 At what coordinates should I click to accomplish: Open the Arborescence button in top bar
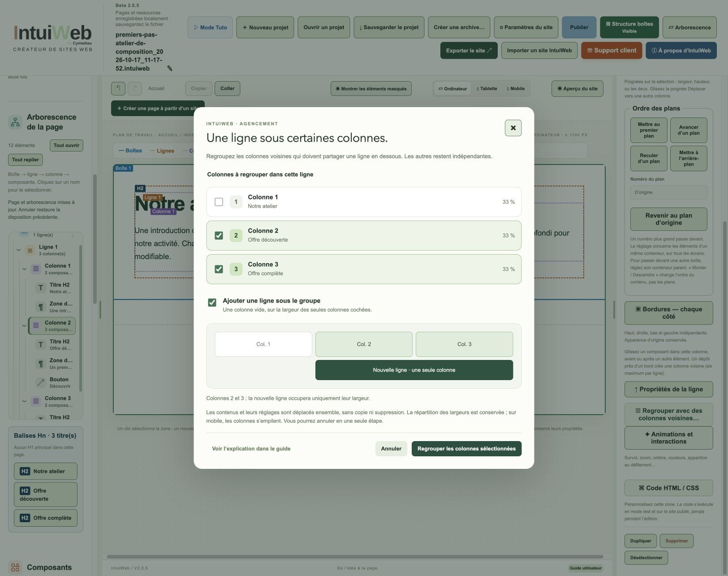[689, 27]
